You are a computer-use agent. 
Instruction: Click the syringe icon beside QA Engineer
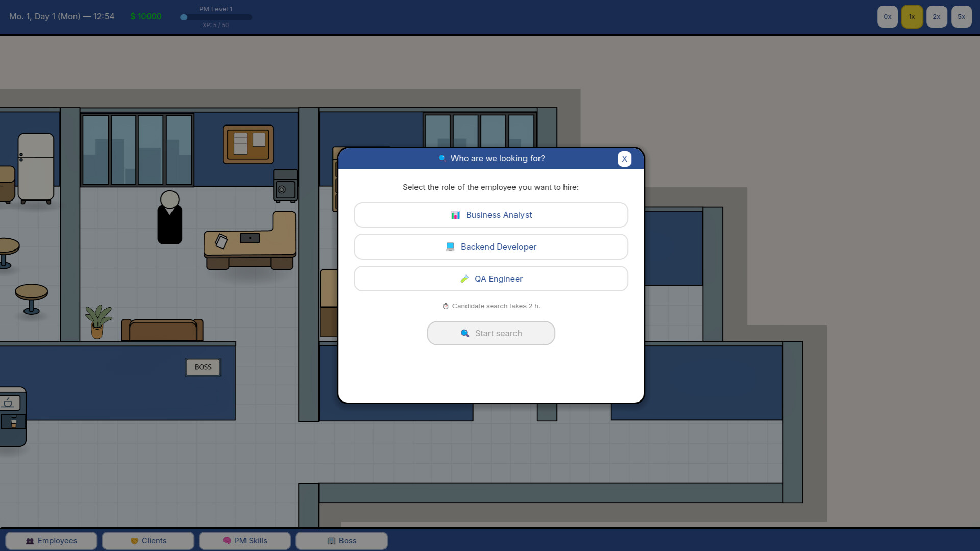coord(464,279)
